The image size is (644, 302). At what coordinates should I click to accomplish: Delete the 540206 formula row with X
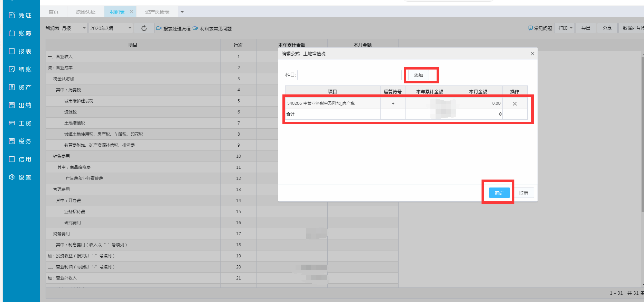[x=515, y=103]
